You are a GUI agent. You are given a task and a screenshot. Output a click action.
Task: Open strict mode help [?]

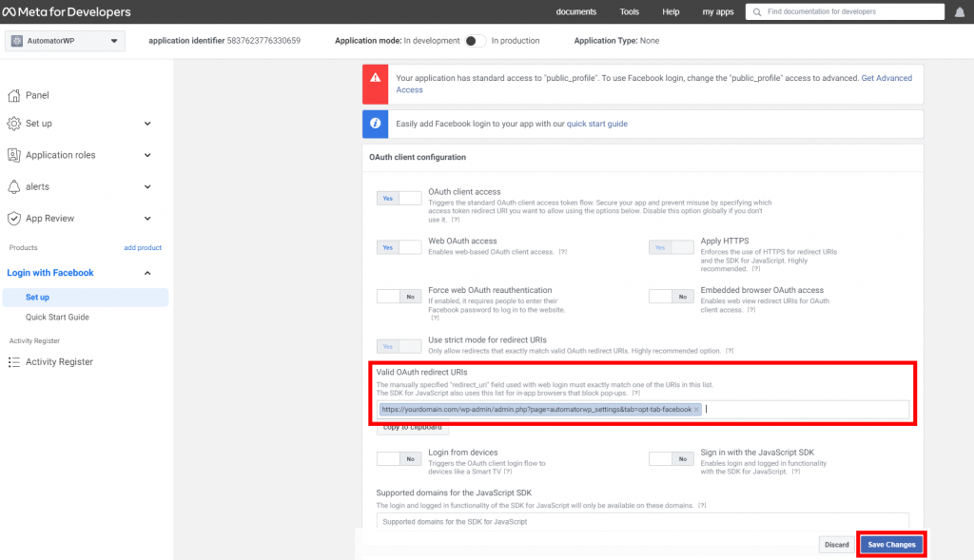pyautogui.click(x=730, y=351)
